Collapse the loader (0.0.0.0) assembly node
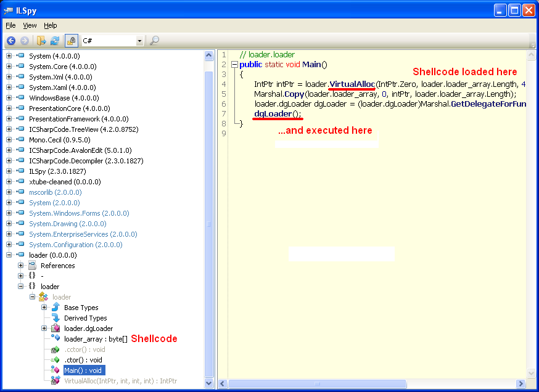Screen dimensions: 539x392 9,255
